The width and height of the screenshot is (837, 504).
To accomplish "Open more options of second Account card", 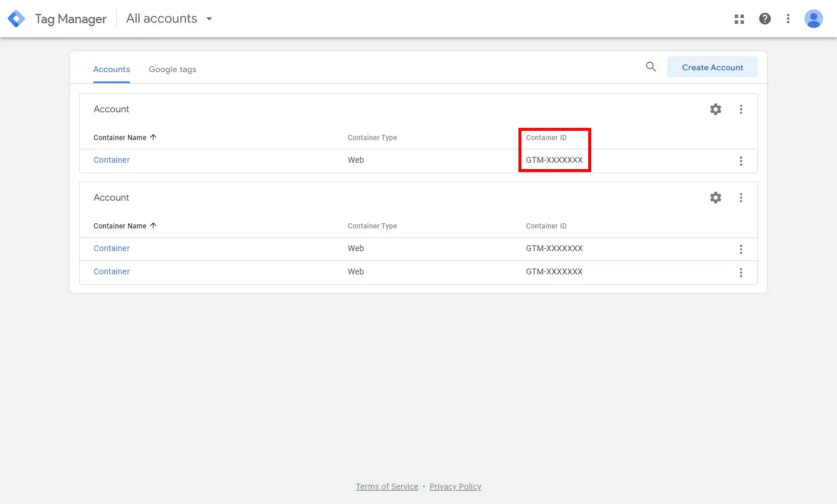I will click(741, 198).
